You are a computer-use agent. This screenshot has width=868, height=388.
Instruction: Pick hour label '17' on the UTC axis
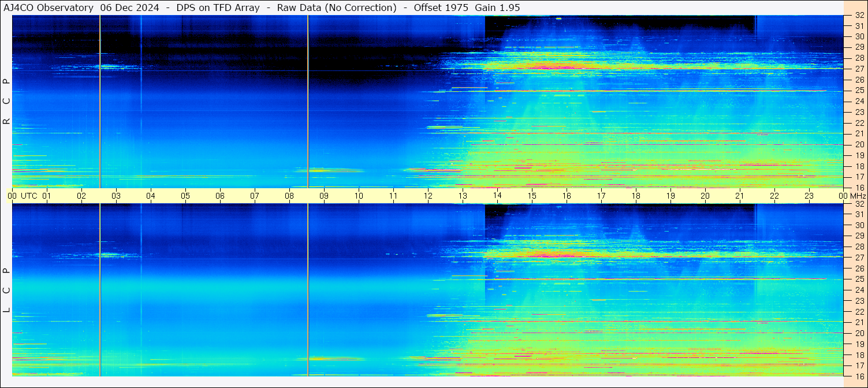click(601, 196)
